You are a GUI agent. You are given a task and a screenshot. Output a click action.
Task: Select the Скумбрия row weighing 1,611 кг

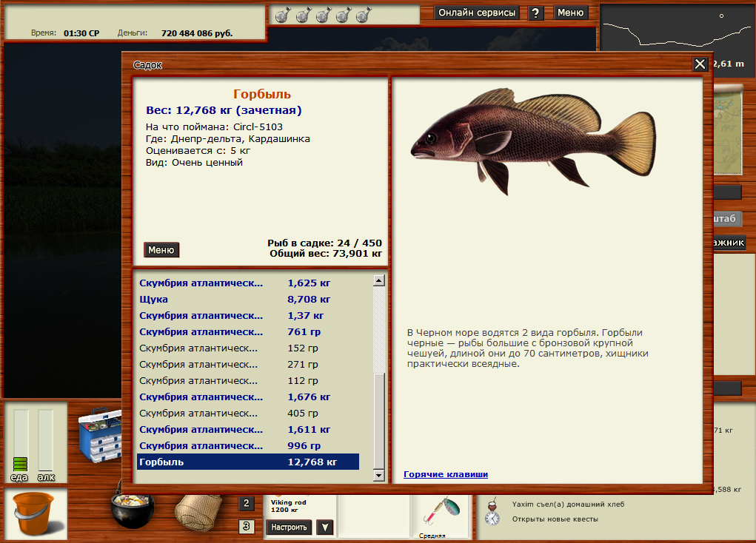coord(248,430)
